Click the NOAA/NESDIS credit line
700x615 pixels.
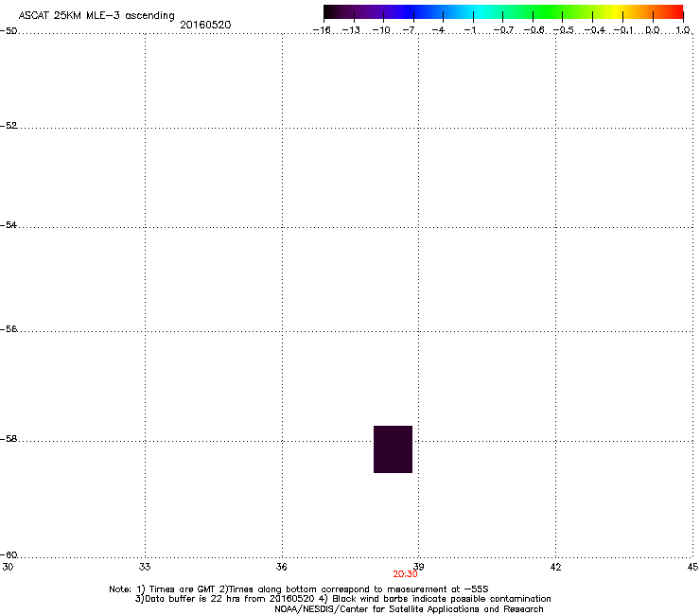[x=409, y=609]
